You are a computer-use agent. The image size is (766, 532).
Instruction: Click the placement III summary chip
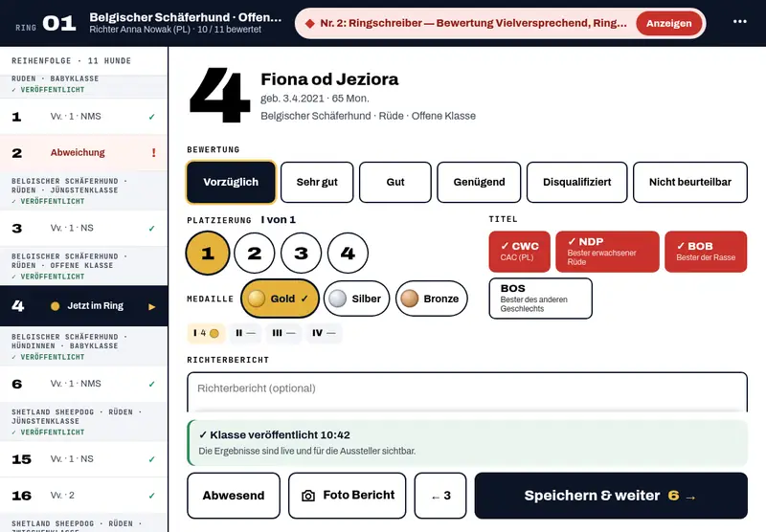coord(283,333)
